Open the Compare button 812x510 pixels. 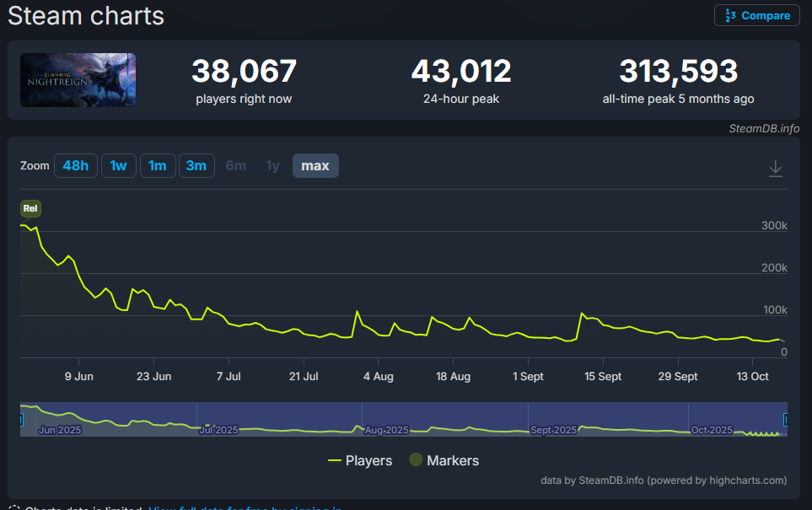coord(756,15)
